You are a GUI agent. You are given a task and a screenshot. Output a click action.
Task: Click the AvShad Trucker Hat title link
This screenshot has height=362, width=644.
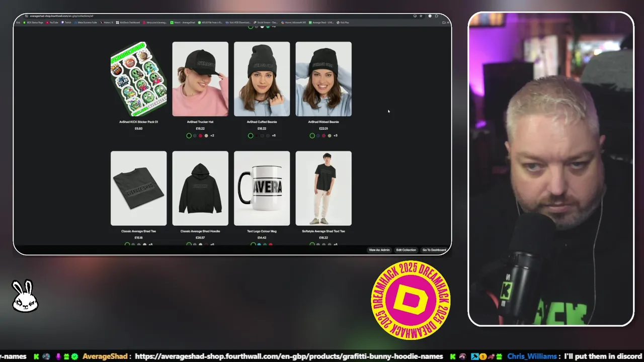click(200, 122)
